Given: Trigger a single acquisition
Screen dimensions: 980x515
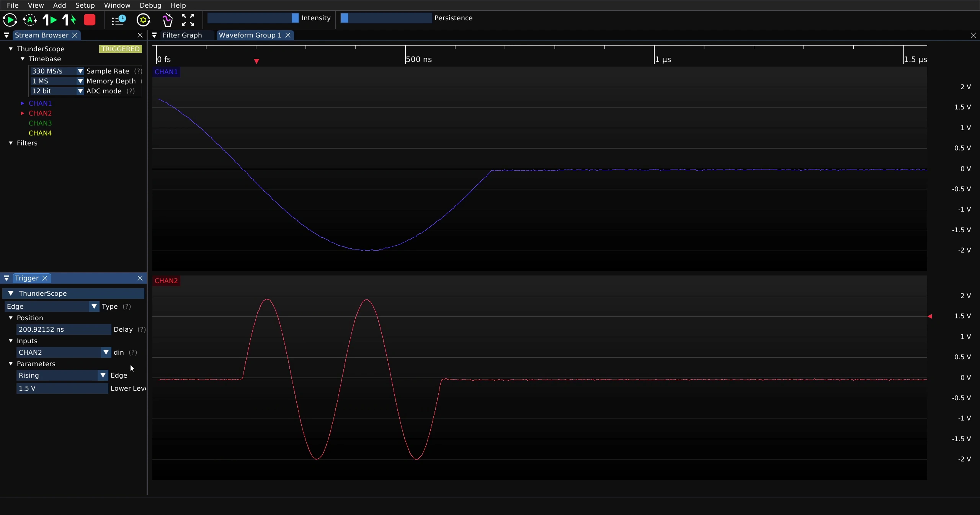Looking at the screenshot, I should pyautogui.click(x=50, y=20).
